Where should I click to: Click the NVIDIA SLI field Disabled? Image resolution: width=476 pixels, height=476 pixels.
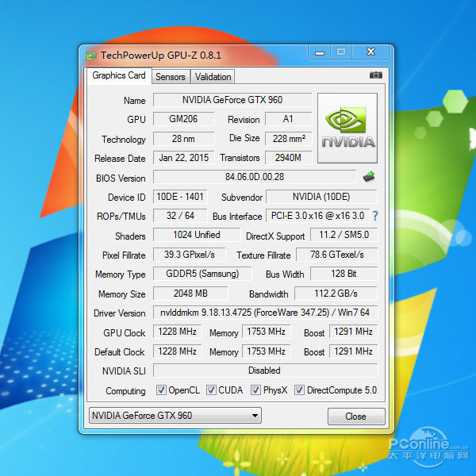[265, 370]
